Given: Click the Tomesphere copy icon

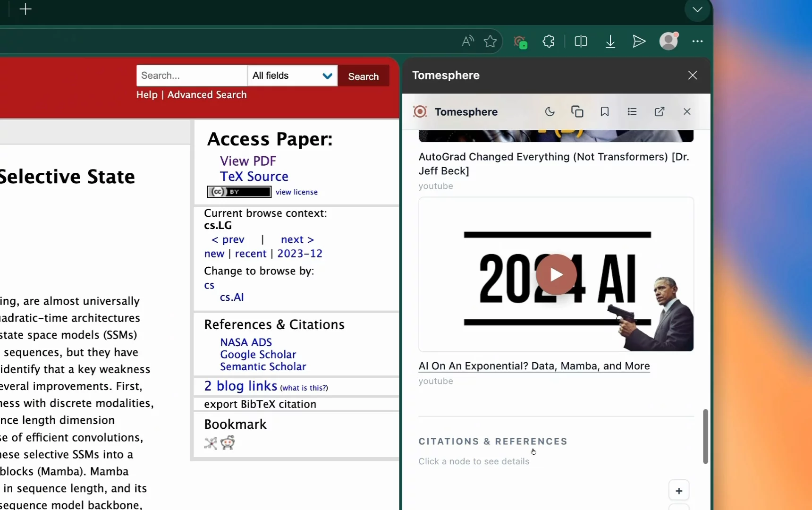Looking at the screenshot, I should pos(577,112).
